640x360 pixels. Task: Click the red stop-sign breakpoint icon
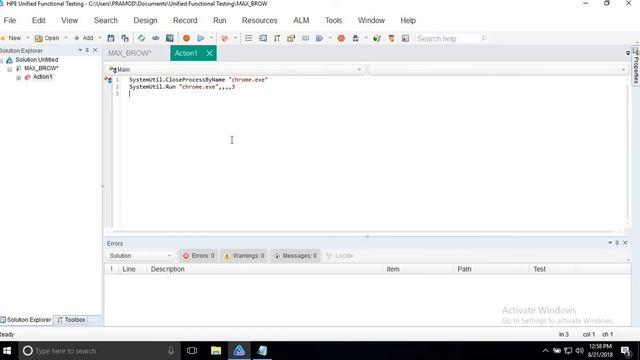tap(341, 38)
